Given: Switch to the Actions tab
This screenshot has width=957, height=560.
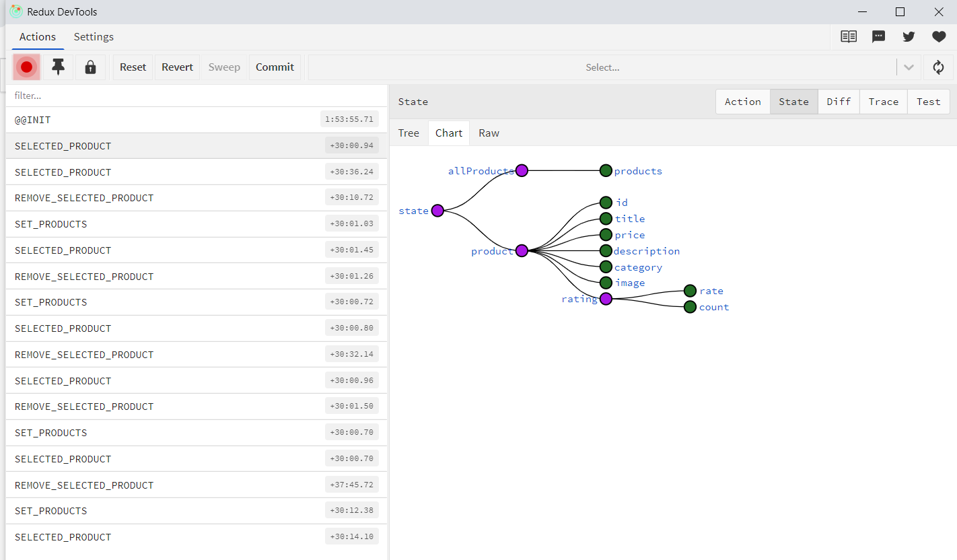Looking at the screenshot, I should click(38, 37).
